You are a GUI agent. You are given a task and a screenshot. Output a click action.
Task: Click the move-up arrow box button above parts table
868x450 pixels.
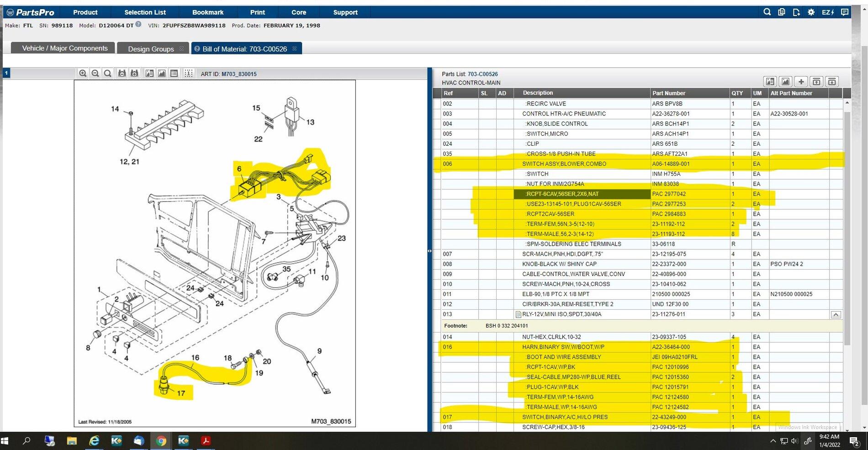point(816,82)
